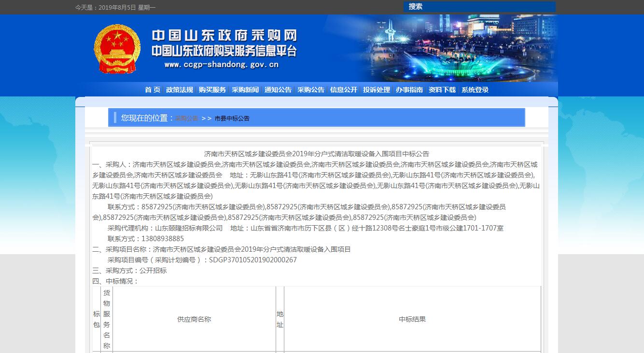Screen dimensions: 644x353
Task: Click the 采购公告 breadcrumb link
Action: coord(186,118)
